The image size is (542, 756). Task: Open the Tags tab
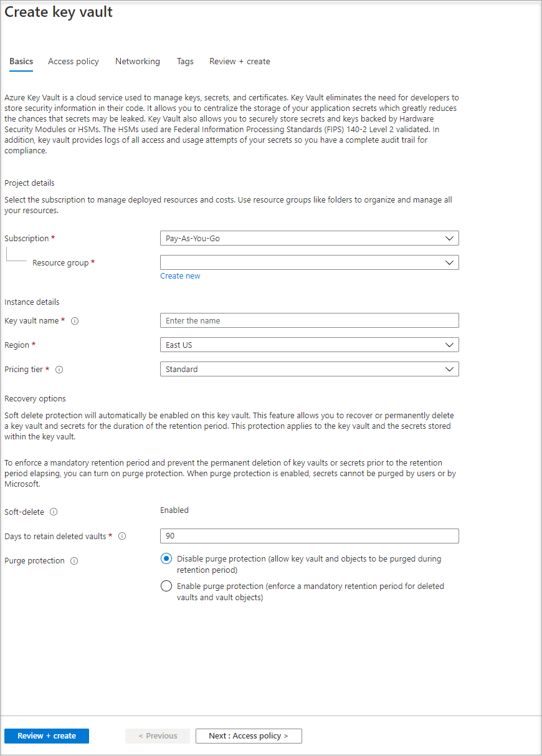(x=185, y=61)
